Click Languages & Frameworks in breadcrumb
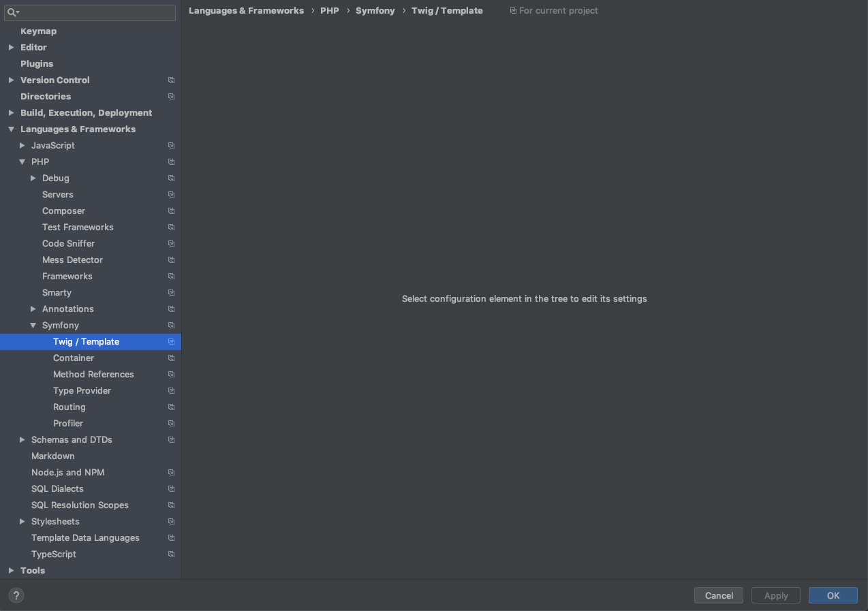The width and height of the screenshot is (868, 611). tap(247, 11)
